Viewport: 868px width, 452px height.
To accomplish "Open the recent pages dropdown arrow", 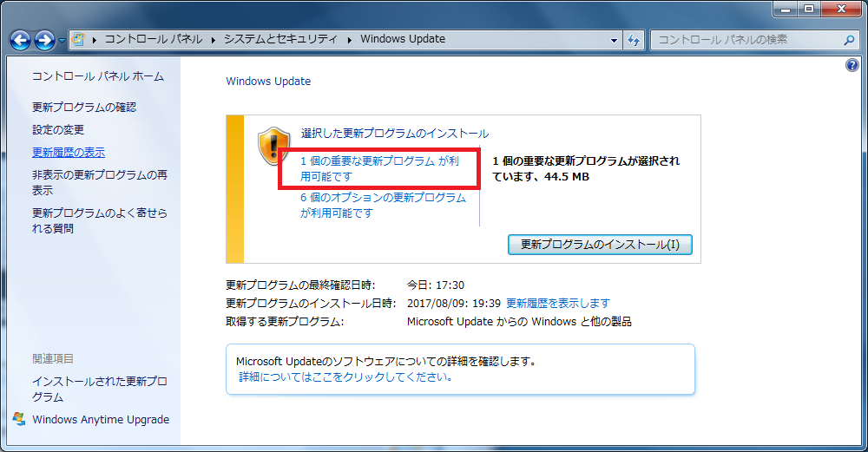I will coord(62,41).
